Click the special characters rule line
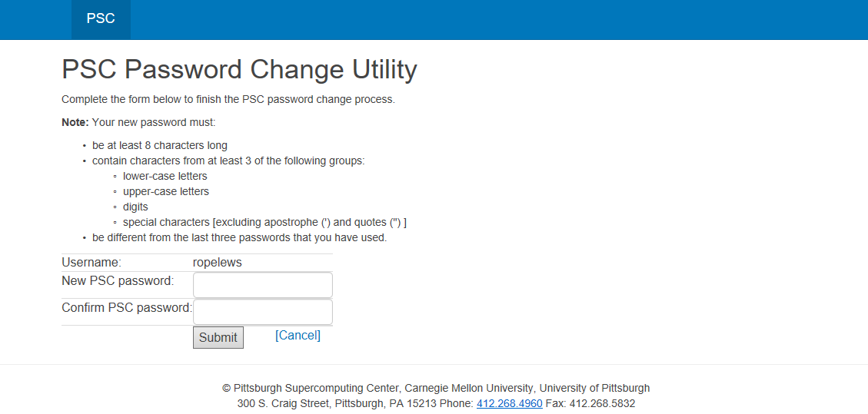Screen dimensions: 868x414 click(x=265, y=223)
